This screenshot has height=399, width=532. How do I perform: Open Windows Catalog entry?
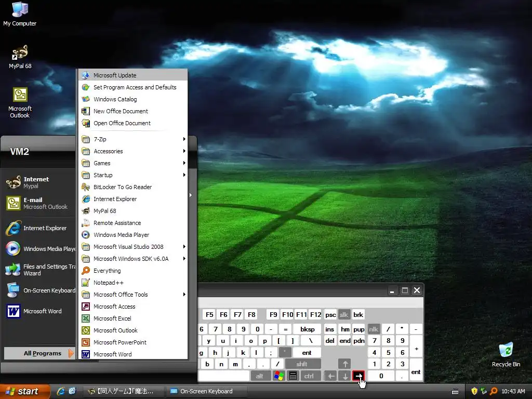133,99
